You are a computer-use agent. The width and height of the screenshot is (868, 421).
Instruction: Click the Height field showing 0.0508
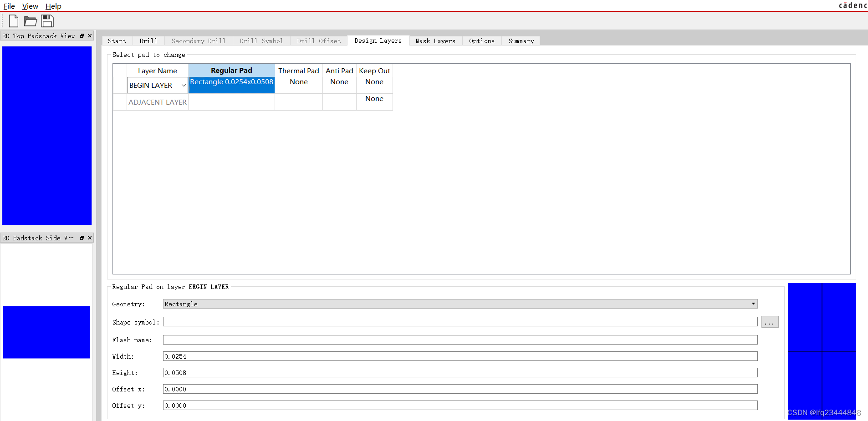coord(460,372)
